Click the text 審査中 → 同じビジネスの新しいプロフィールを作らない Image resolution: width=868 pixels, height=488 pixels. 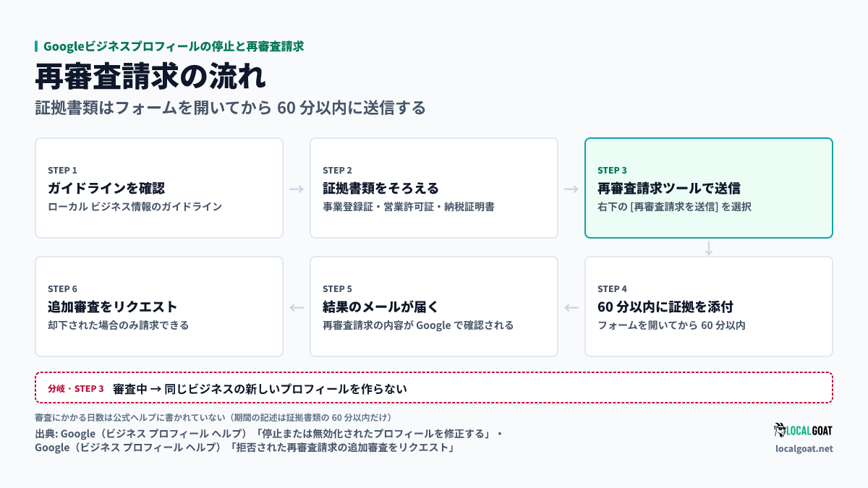(260, 388)
